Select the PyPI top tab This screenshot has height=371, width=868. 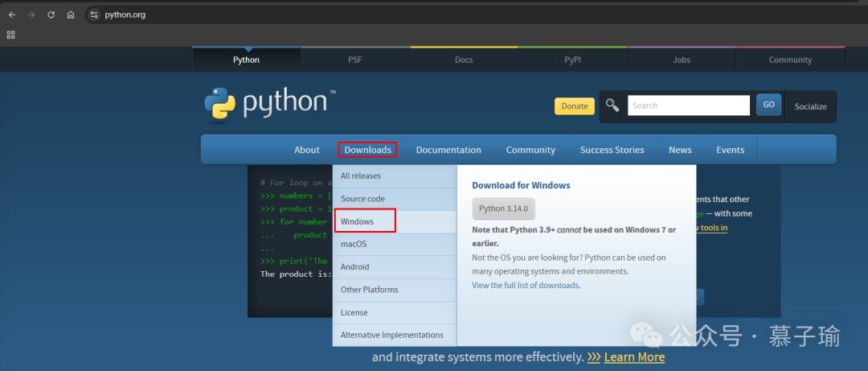click(x=572, y=60)
